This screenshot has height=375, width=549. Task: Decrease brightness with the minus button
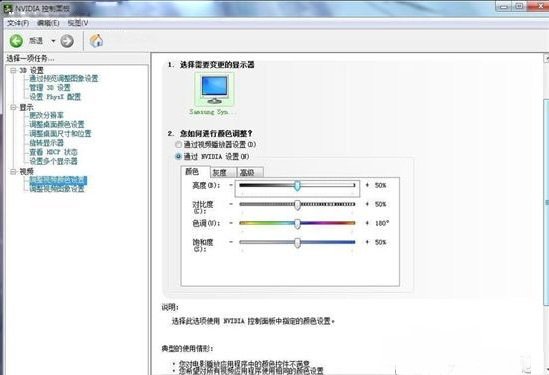[x=231, y=185]
